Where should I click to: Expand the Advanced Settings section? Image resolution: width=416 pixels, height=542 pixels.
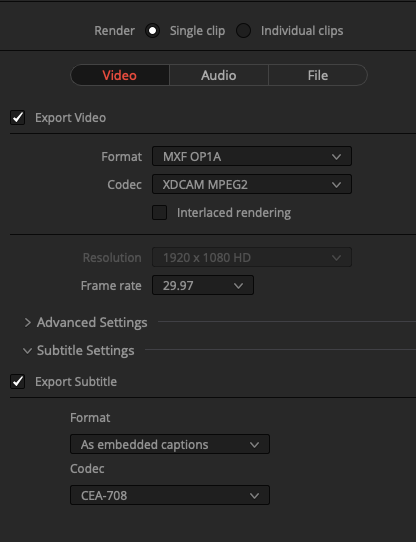click(27, 323)
